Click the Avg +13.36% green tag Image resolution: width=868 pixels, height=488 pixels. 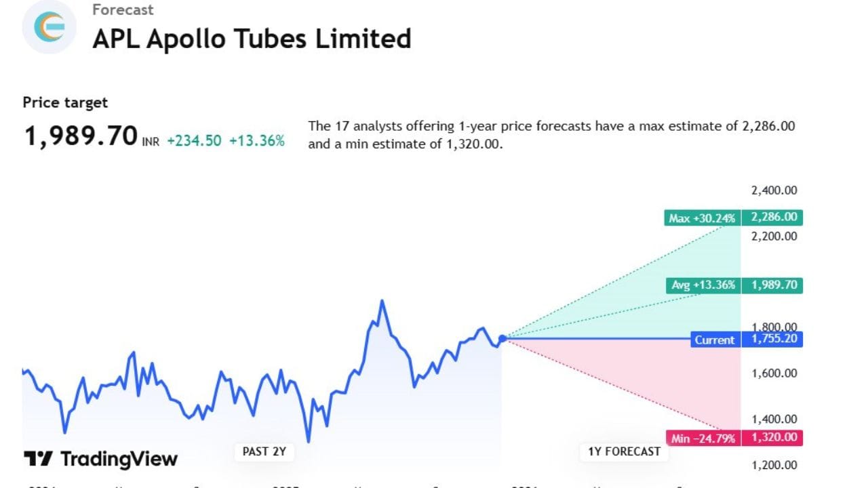coord(703,285)
